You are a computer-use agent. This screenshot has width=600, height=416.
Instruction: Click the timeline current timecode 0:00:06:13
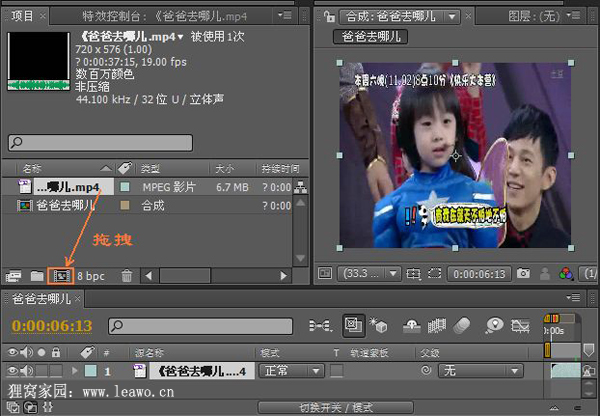pyautogui.click(x=52, y=326)
